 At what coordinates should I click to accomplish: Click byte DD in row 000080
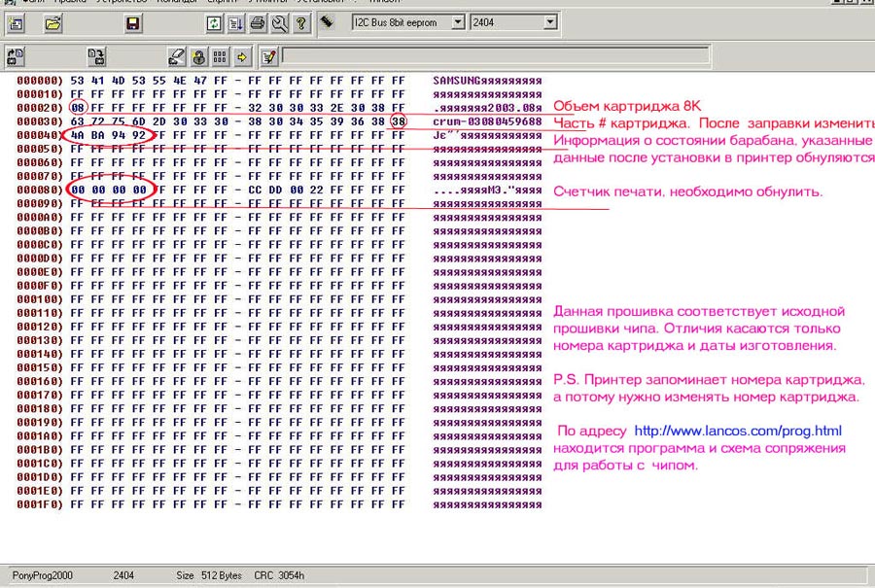coord(275,190)
